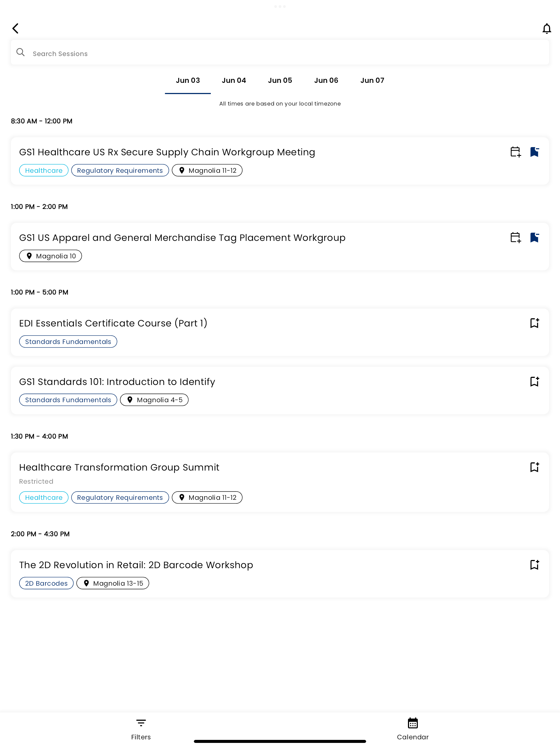Tap the 1:00 PM - 5:00 PM time header

[x=40, y=293]
